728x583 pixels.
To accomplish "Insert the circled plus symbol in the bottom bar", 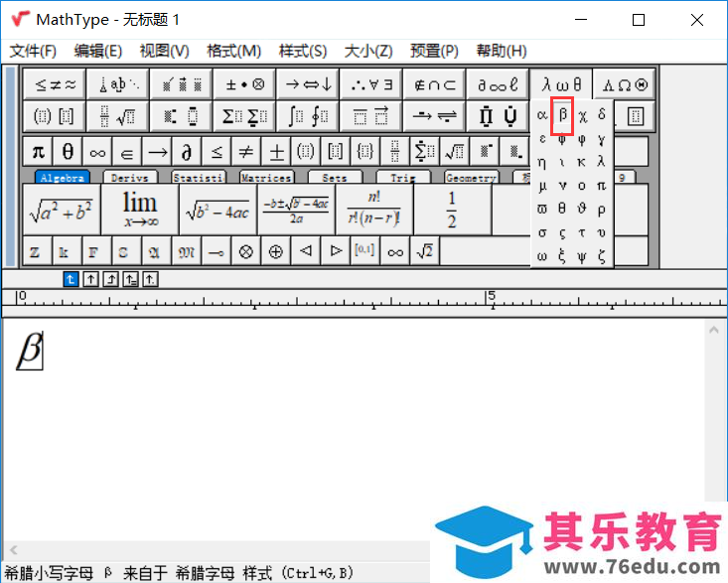I will (x=275, y=251).
